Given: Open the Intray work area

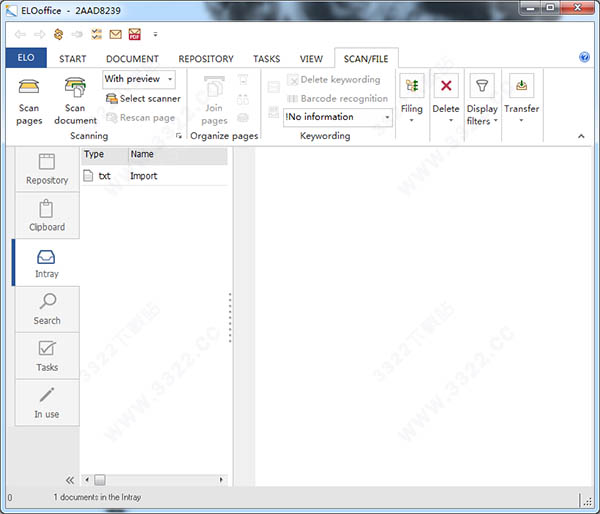Looking at the screenshot, I should 46,263.
